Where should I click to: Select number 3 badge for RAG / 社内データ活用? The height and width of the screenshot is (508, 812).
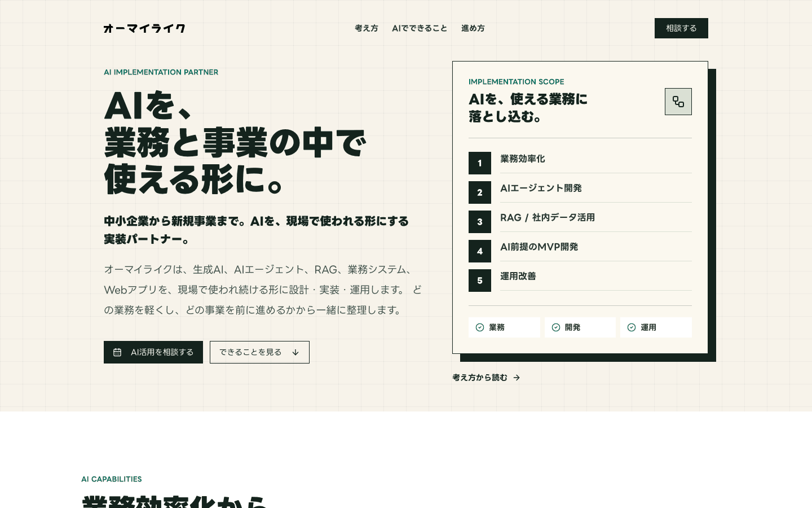pyautogui.click(x=480, y=222)
